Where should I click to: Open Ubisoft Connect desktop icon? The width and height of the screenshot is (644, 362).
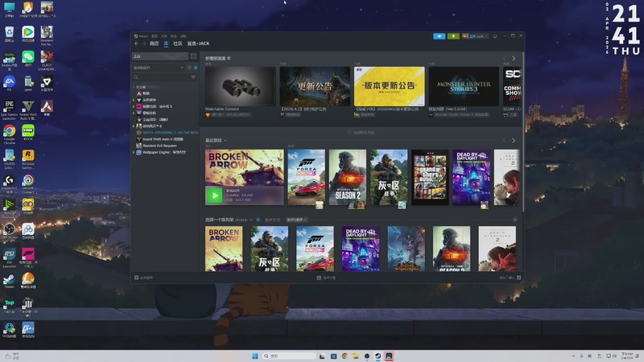pyautogui.click(x=28, y=183)
